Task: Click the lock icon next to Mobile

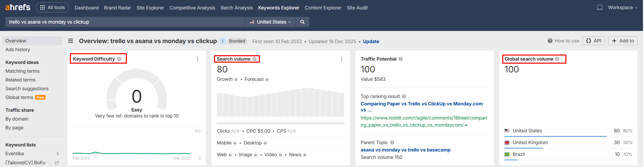Action: 235,143
